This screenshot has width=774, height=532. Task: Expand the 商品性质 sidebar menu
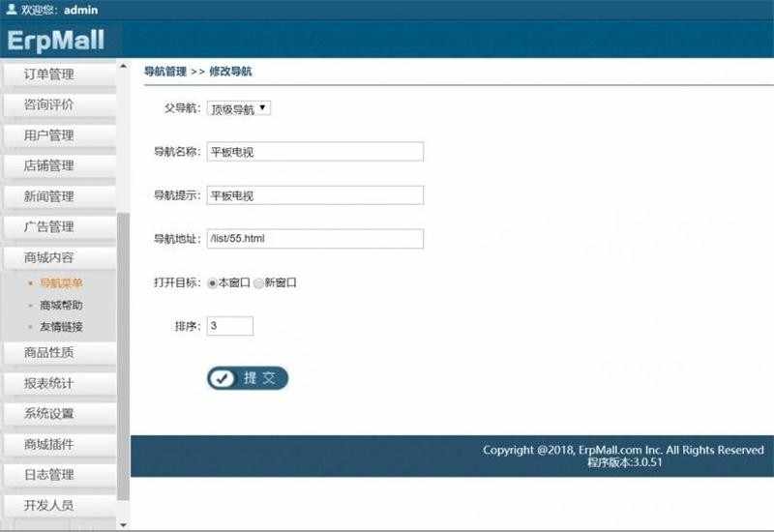point(59,353)
